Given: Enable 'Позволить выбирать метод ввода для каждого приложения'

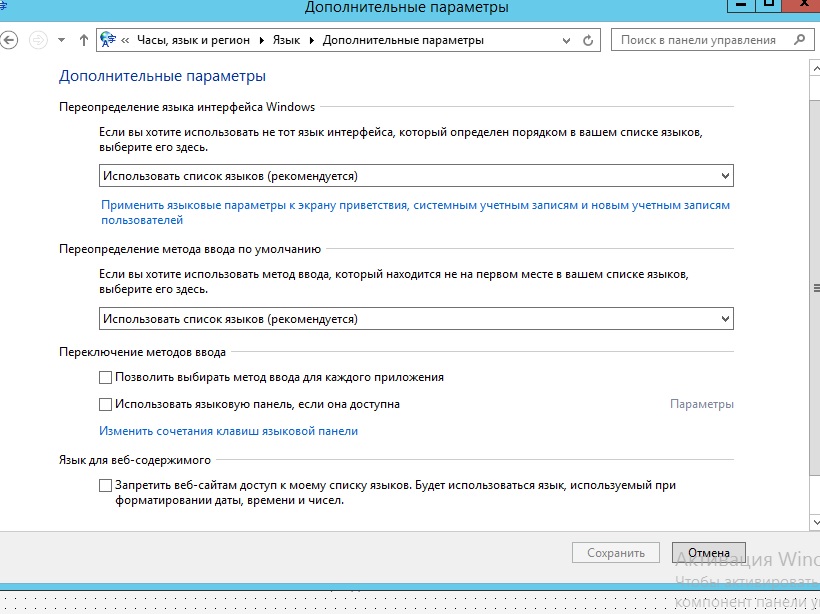Looking at the screenshot, I should (106, 378).
